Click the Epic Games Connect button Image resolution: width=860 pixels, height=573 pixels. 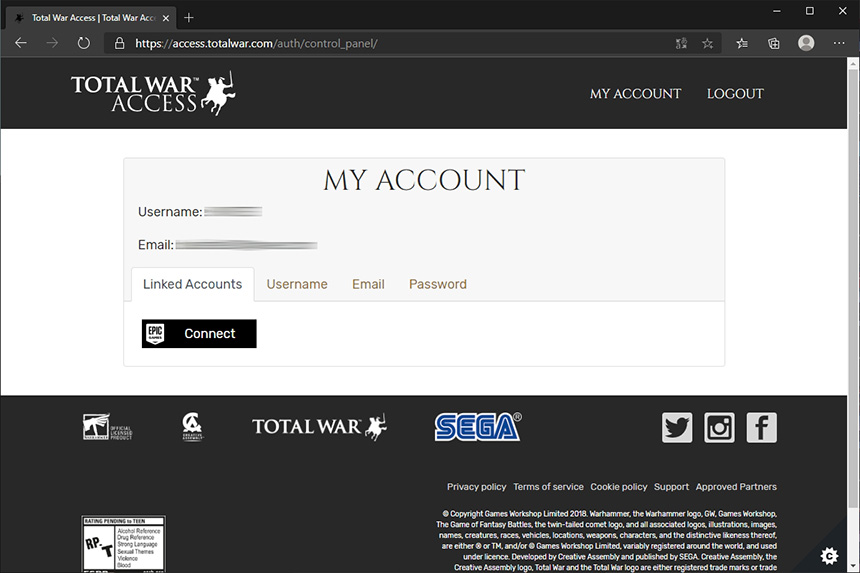tap(199, 333)
